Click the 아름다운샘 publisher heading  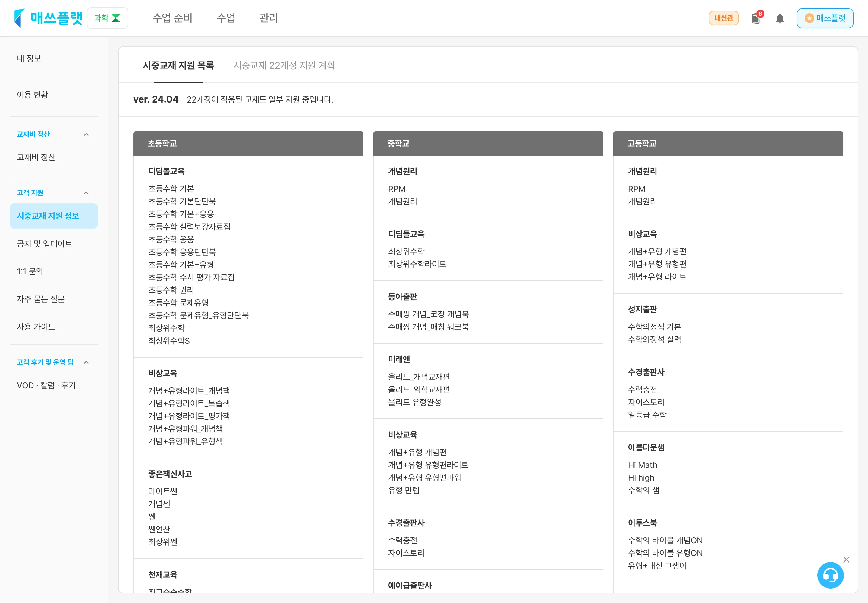(x=646, y=447)
